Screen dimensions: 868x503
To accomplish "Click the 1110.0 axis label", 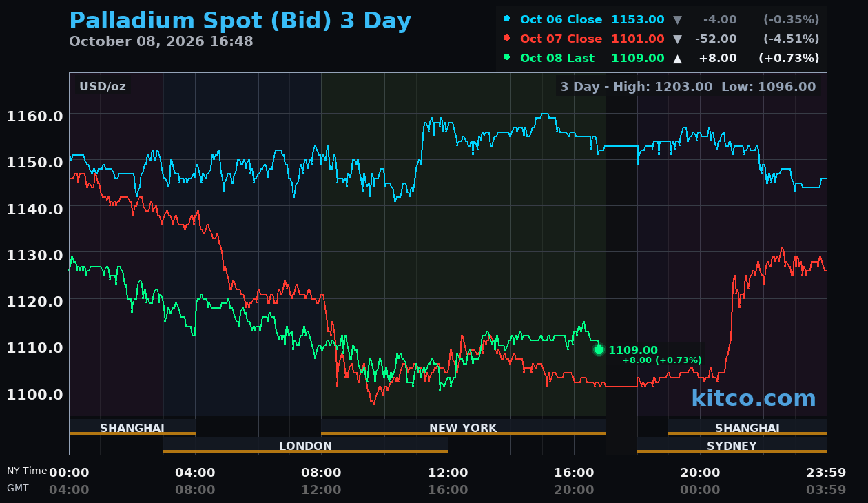I will [35, 347].
